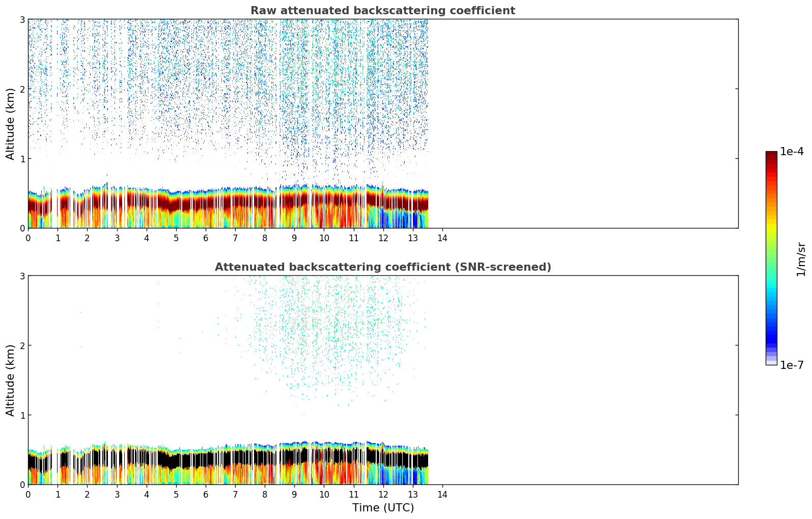Click the 'Raw attenuated backscattering coefficient' title
Viewport: 812px width, 519px height.
pyautogui.click(x=382, y=11)
